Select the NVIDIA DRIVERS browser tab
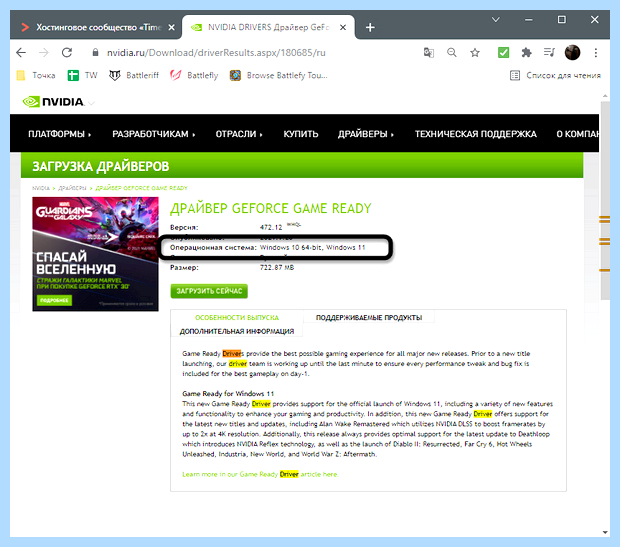 268,27
